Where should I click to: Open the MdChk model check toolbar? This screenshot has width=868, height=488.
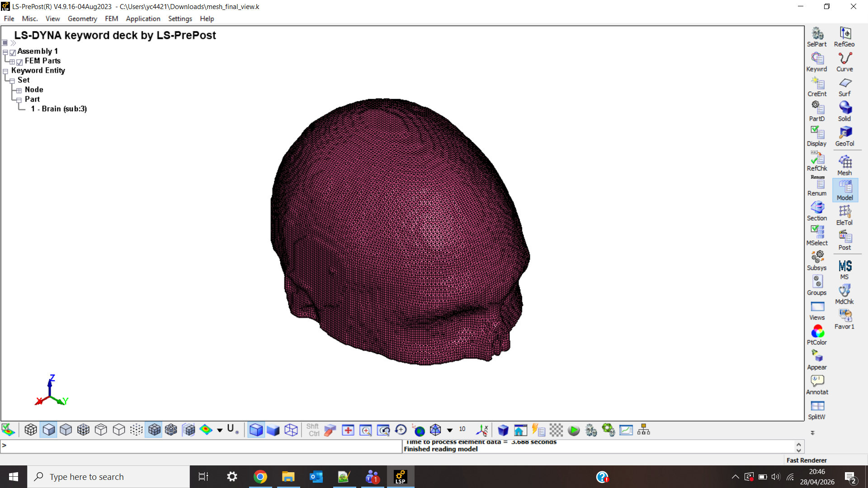point(844,295)
